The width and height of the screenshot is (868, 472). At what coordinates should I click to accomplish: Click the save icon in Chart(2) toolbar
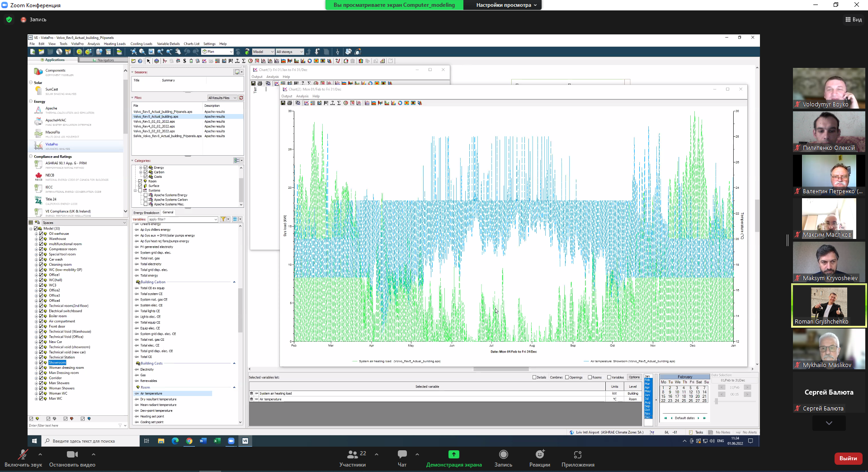(283, 103)
